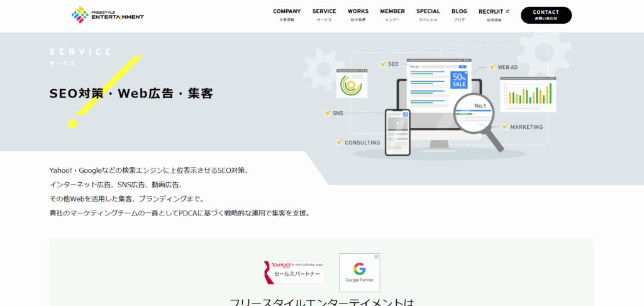
Task: Open the SERVICE menu item
Action: [324, 15]
